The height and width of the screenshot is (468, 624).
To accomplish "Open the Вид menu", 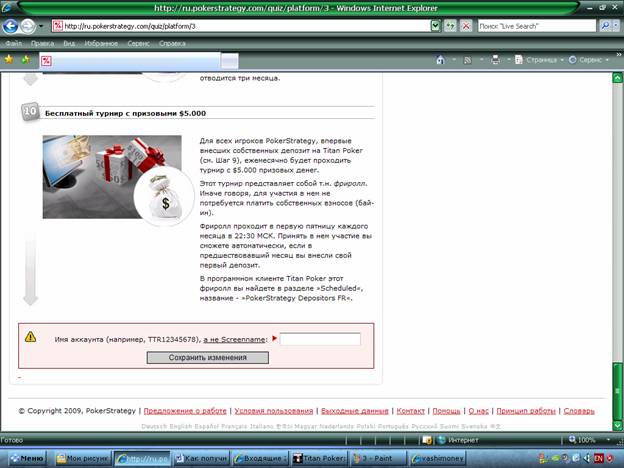I will click(x=69, y=43).
